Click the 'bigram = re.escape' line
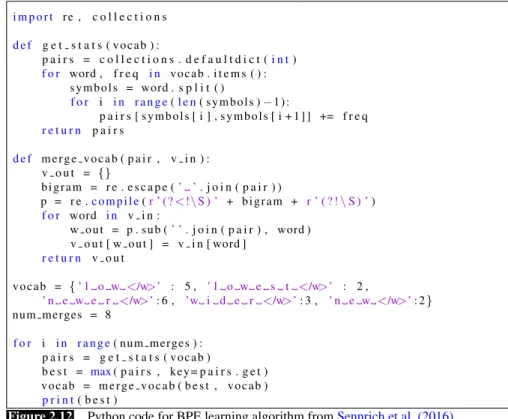The width and height of the screenshot is (508, 419). (x=162, y=187)
